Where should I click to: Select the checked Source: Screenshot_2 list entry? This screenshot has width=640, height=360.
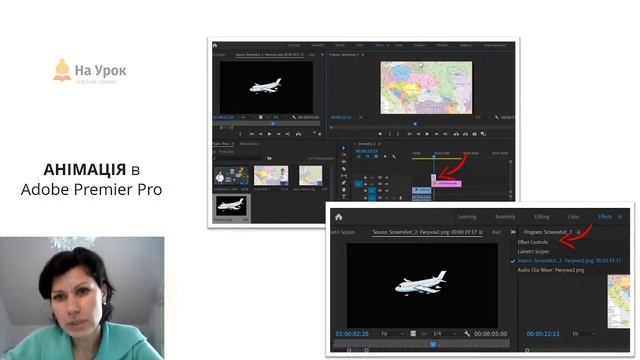pos(569,260)
